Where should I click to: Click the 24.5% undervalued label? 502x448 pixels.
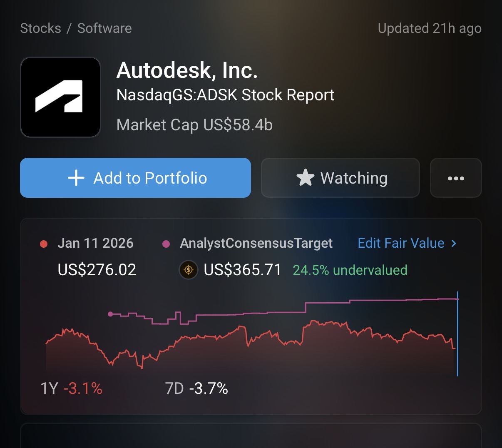pos(350,270)
